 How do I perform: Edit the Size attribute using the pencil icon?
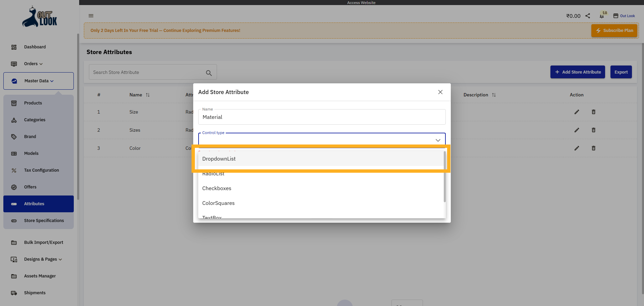click(577, 112)
